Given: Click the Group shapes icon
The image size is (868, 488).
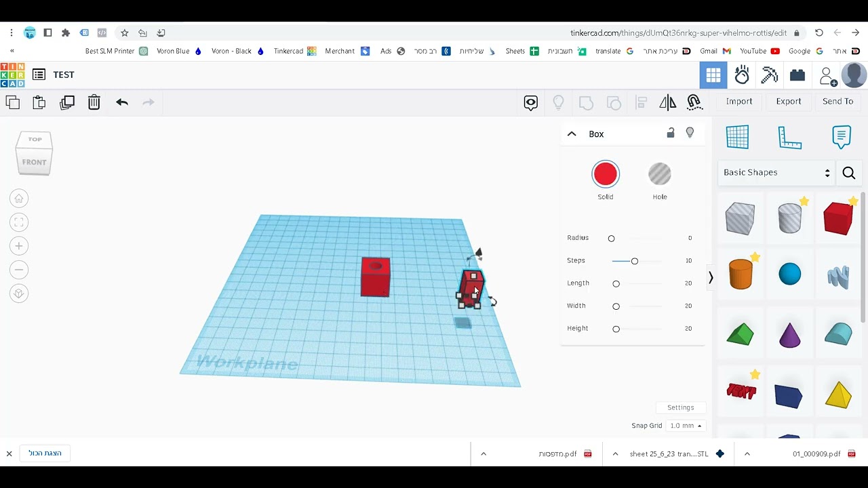Looking at the screenshot, I should (x=586, y=102).
